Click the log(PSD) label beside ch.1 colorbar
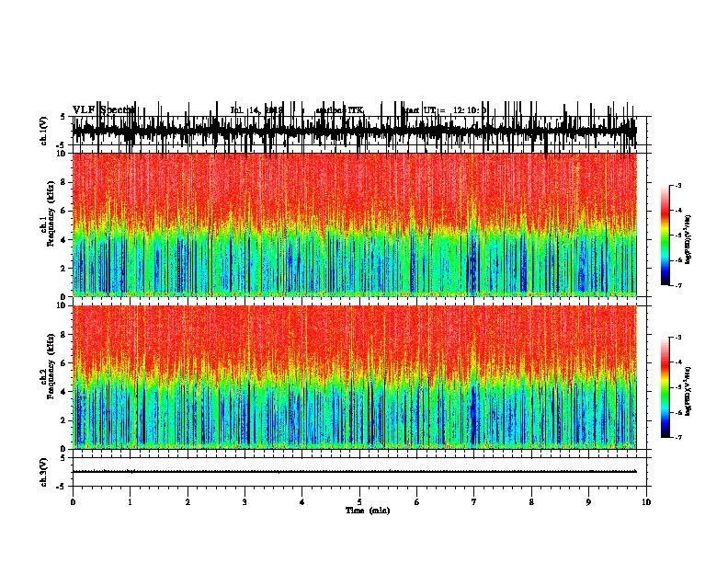This screenshot has width=728, height=563. click(x=688, y=240)
